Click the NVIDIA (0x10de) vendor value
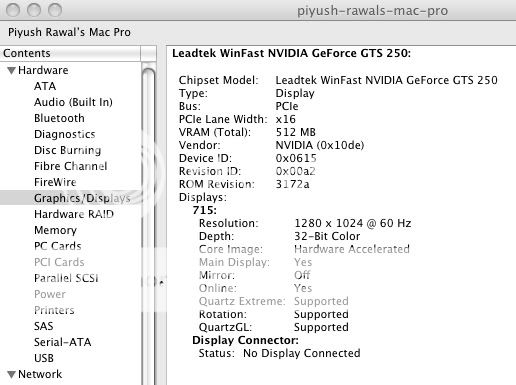Viewport: 516px width, 385px height. [x=319, y=145]
